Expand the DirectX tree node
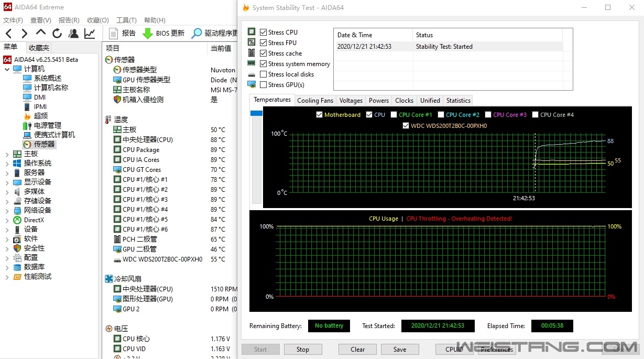Screen dimensions: 644x359 click(7, 220)
